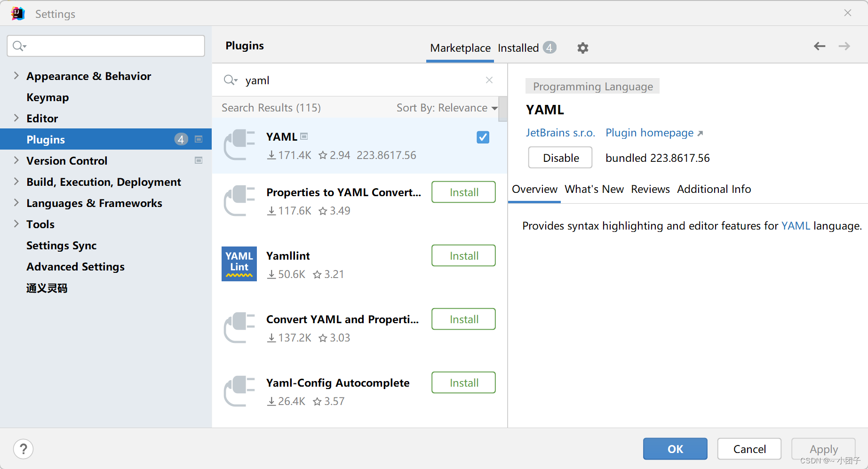Open the Overview tab
This screenshot has height=469, width=868.
point(534,189)
